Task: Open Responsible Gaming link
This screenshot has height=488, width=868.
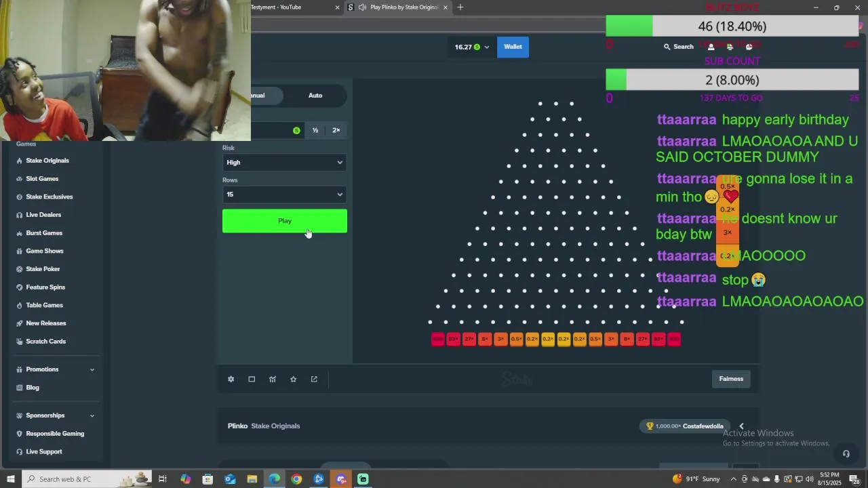Action: (55, 434)
